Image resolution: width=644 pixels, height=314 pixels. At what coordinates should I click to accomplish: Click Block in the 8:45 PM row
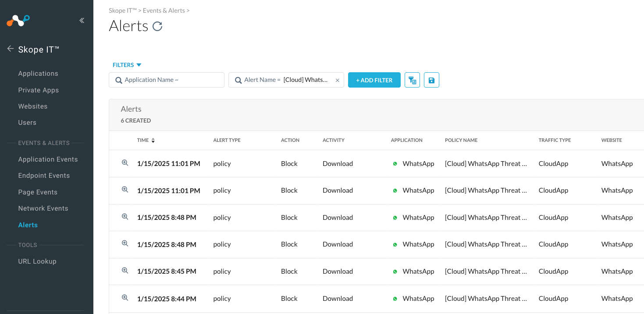(x=289, y=272)
